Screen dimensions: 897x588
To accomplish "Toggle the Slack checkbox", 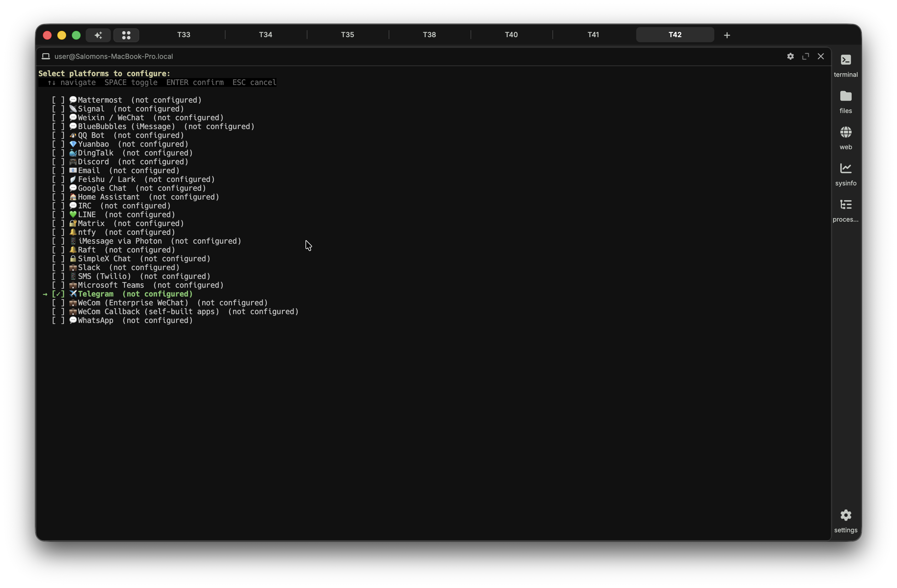I will pos(58,268).
